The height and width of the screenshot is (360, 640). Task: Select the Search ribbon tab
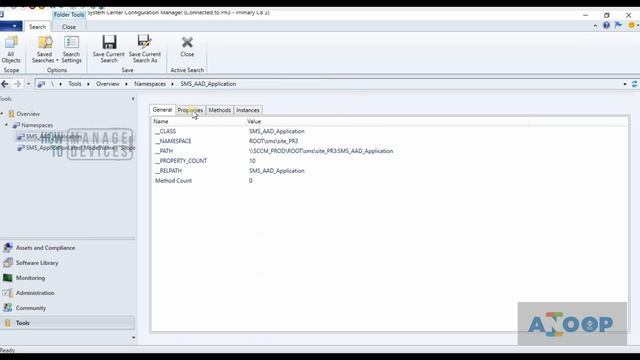click(38, 27)
